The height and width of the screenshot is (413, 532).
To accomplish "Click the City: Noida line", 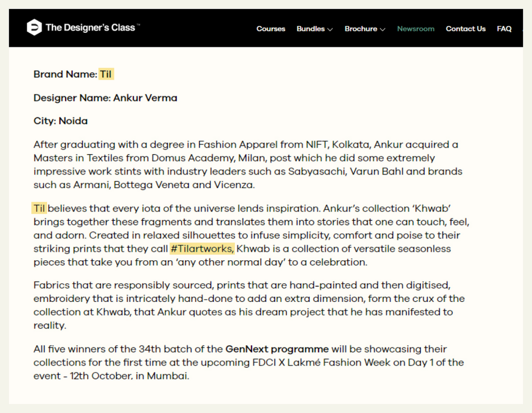I will [60, 121].
